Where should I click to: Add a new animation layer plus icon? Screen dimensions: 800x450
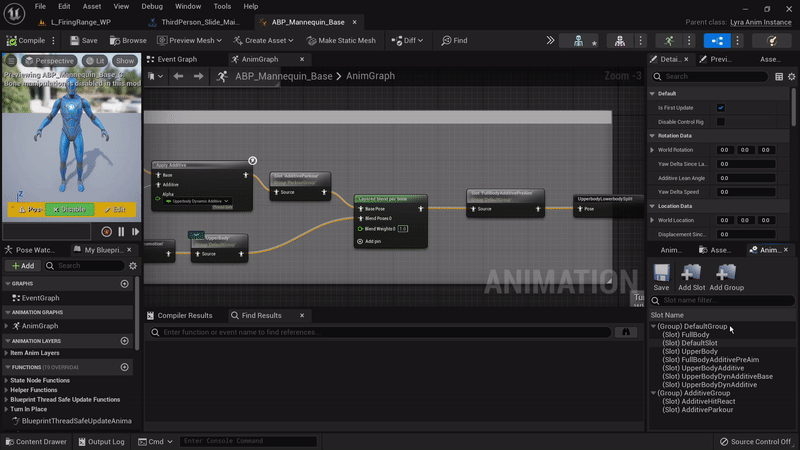[124, 341]
